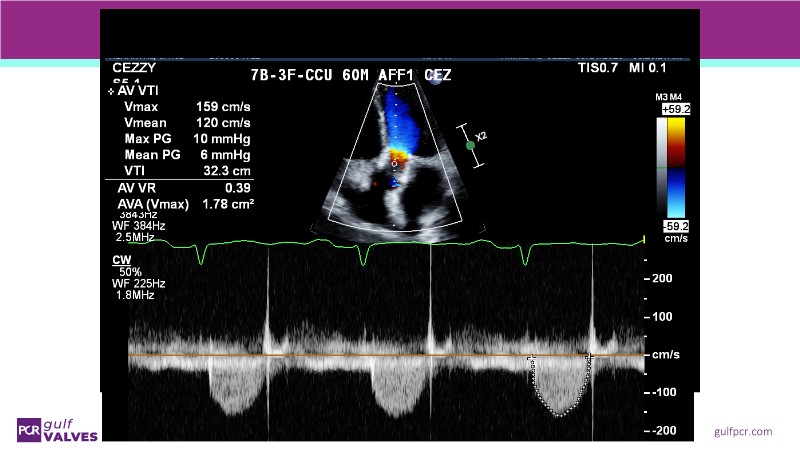This screenshot has width=800, height=450.
Task: Click the -100 velocity scale tick
Action: [664, 393]
